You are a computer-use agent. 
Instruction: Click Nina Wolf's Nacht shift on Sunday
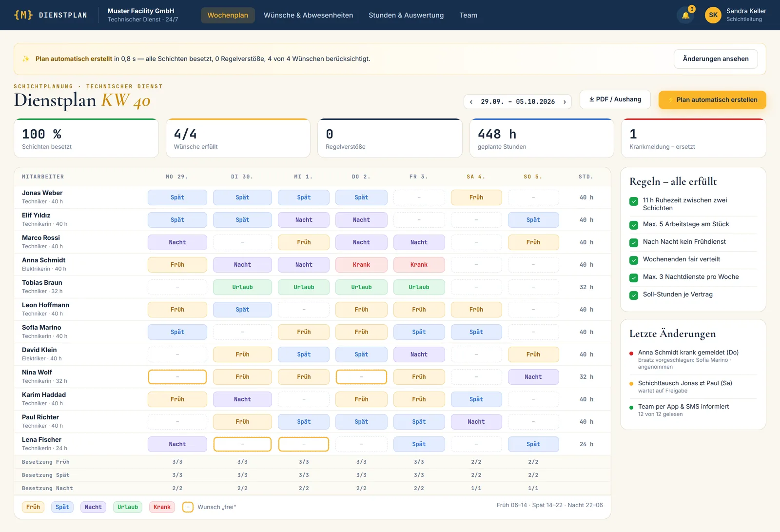[x=533, y=377]
